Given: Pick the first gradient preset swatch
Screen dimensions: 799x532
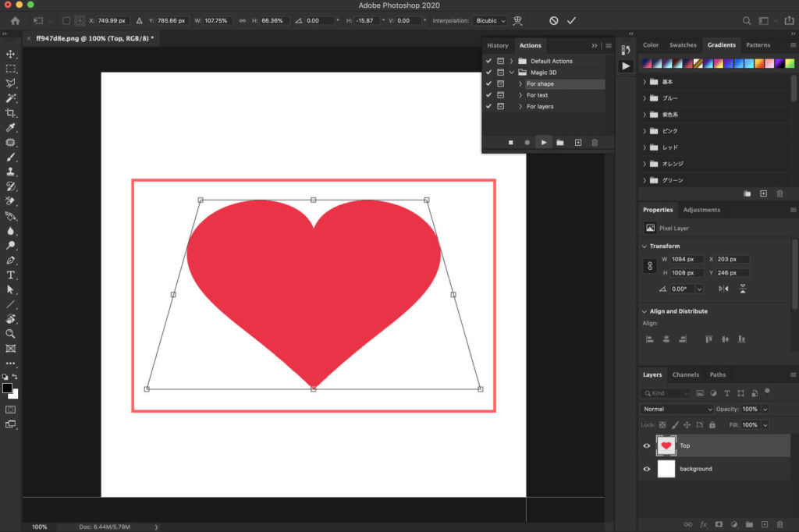Looking at the screenshot, I should point(647,63).
